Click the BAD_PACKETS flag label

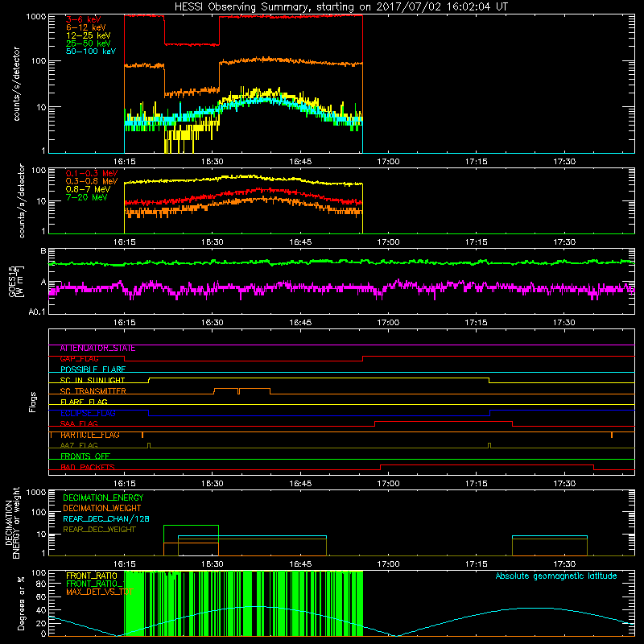88,467
